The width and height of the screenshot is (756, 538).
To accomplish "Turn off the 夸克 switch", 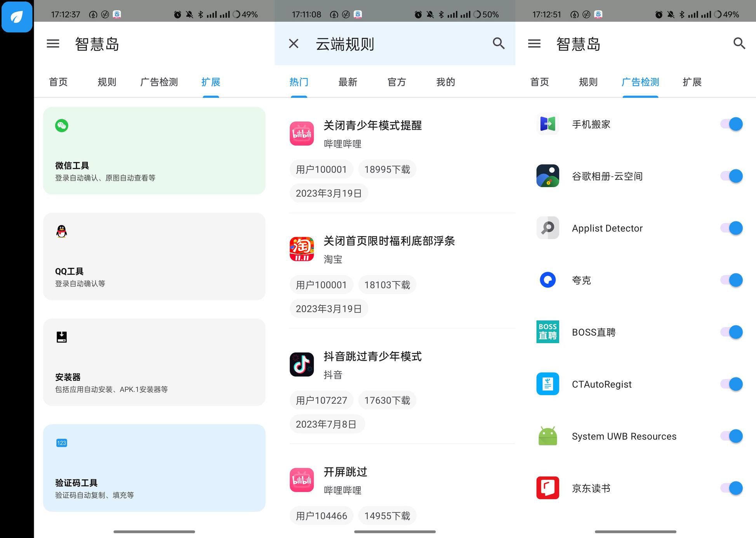I will pos(732,280).
